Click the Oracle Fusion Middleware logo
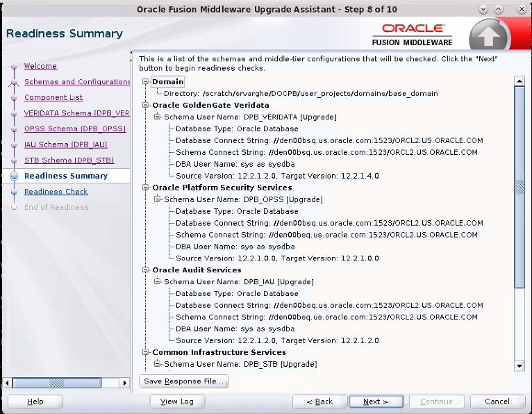Image resolution: width=532 pixels, height=414 pixels. click(x=413, y=35)
